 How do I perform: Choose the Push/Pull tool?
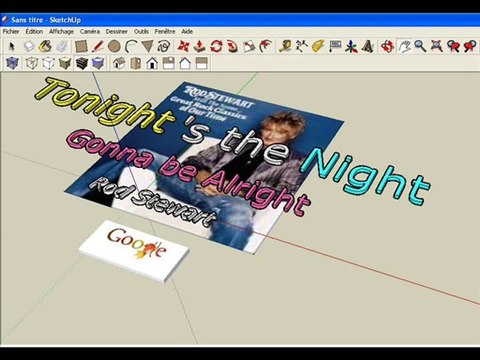tap(200, 46)
